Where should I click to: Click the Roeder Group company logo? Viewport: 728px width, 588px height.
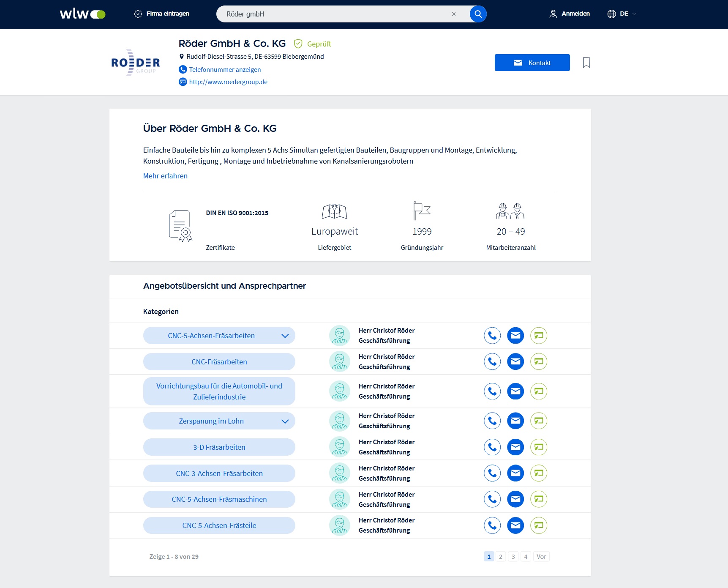pos(135,63)
